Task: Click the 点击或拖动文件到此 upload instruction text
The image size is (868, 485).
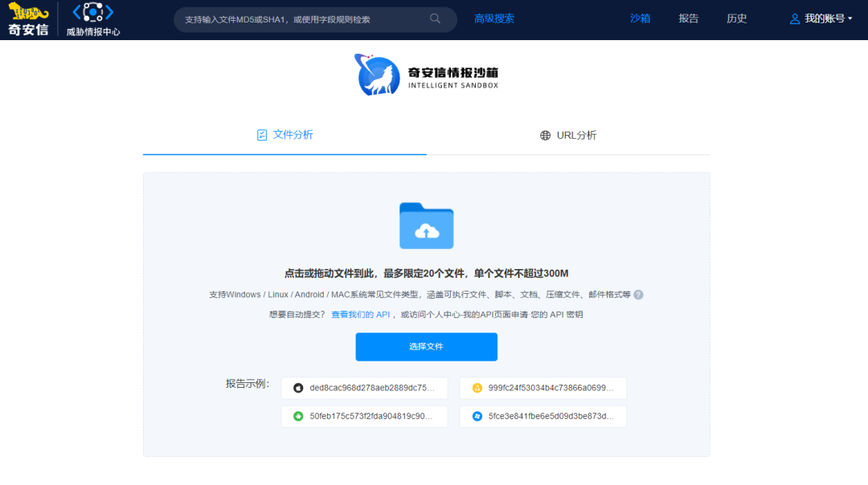Action: (426, 273)
